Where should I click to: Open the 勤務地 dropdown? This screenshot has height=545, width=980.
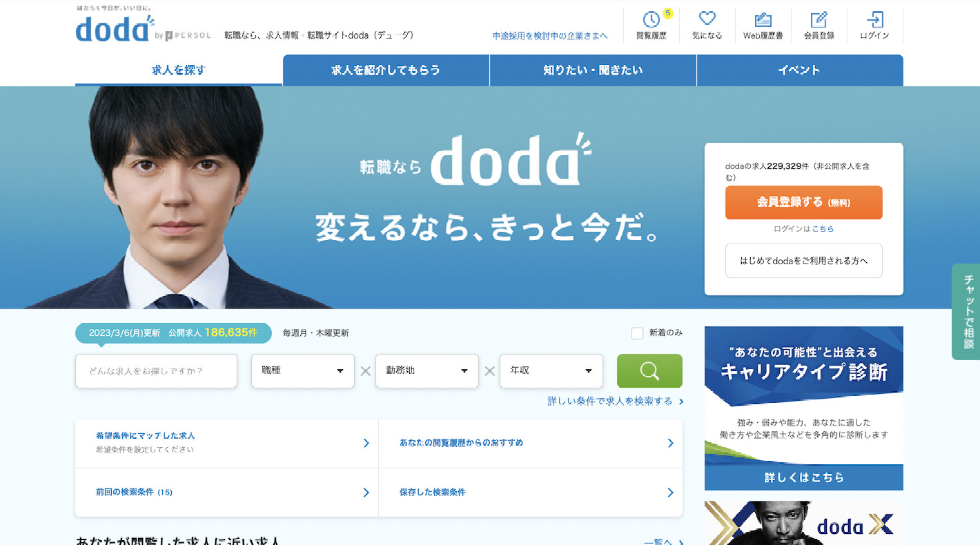pyautogui.click(x=427, y=371)
